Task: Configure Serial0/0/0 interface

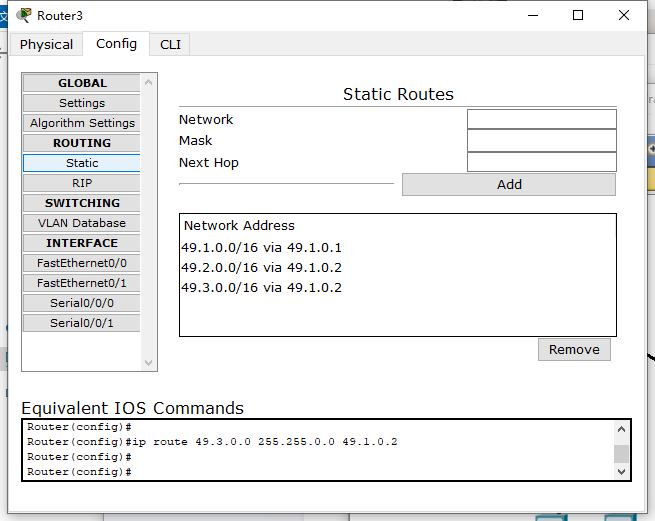Action: [x=82, y=303]
